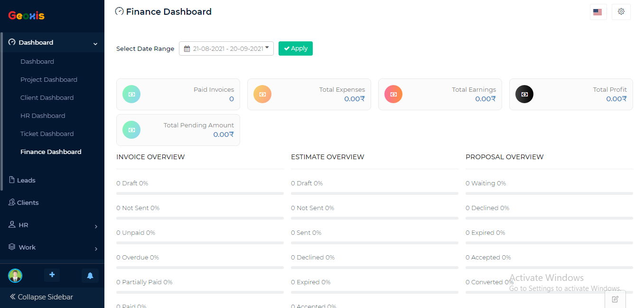
Task: Click the green Apply button
Action: click(x=296, y=48)
